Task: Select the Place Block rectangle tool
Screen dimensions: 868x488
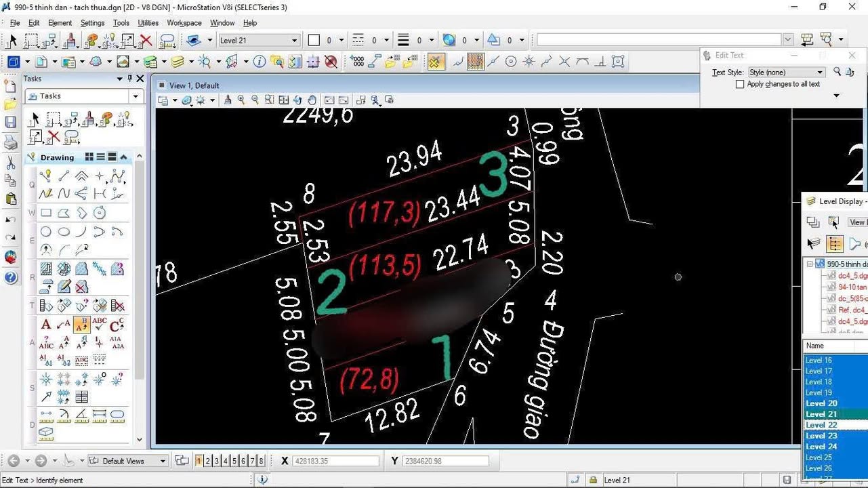Action: [x=46, y=213]
